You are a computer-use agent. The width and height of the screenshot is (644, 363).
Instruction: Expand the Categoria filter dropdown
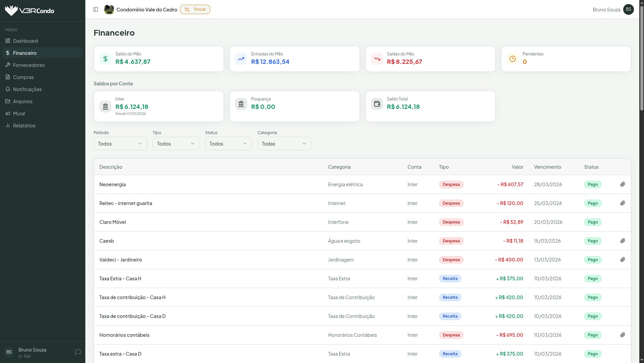(x=284, y=144)
